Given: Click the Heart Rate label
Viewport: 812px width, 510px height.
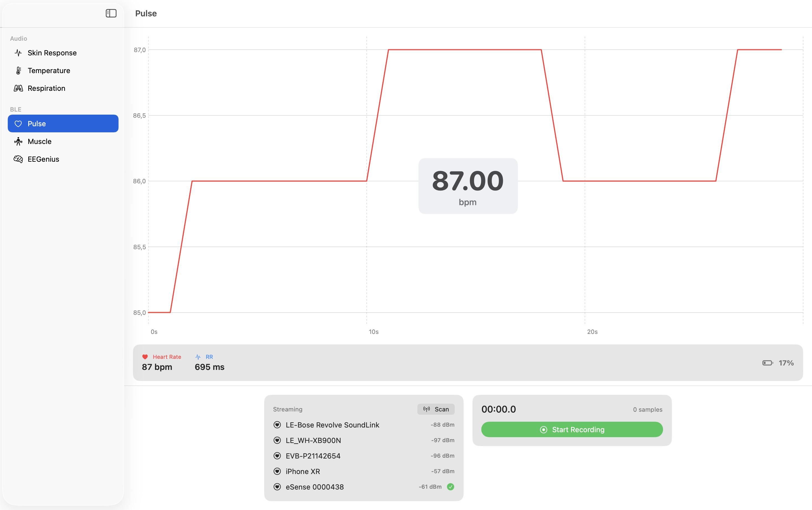Looking at the screenshot, I should click(167, 357).
